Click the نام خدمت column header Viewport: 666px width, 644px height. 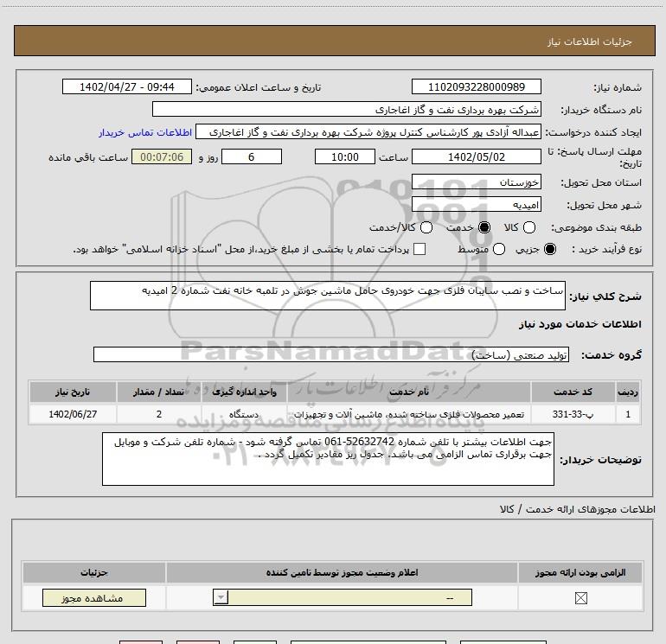point(408,392)
